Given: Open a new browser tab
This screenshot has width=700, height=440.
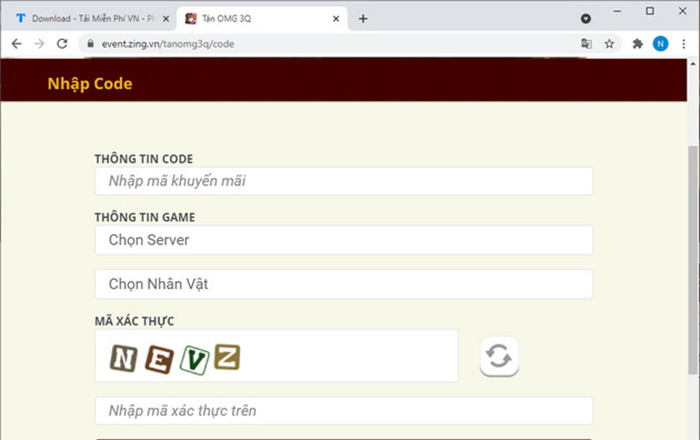Looking at the screenshot, I should point(363,19).
